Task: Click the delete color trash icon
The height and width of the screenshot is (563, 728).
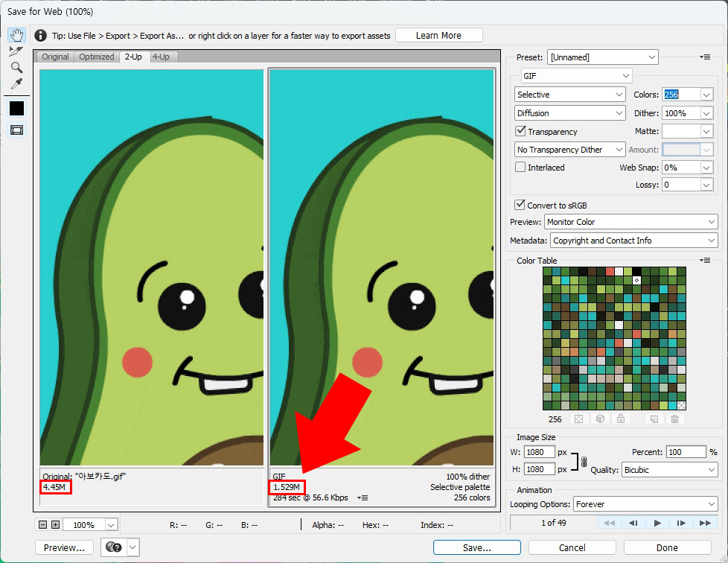Action: [x=674, y=419]
